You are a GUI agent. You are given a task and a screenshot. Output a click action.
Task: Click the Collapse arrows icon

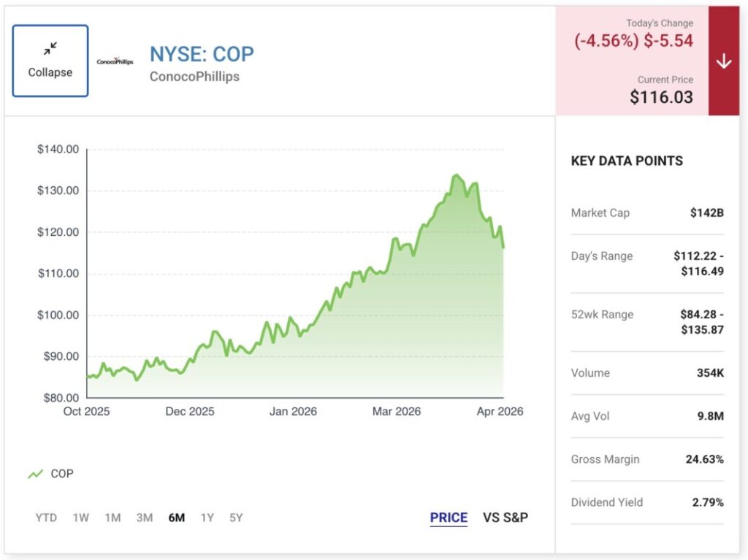tap(50, 49)
